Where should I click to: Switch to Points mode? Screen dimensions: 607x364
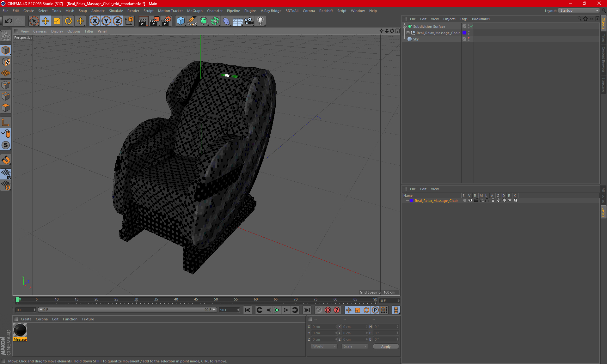[x=6, y=85]
